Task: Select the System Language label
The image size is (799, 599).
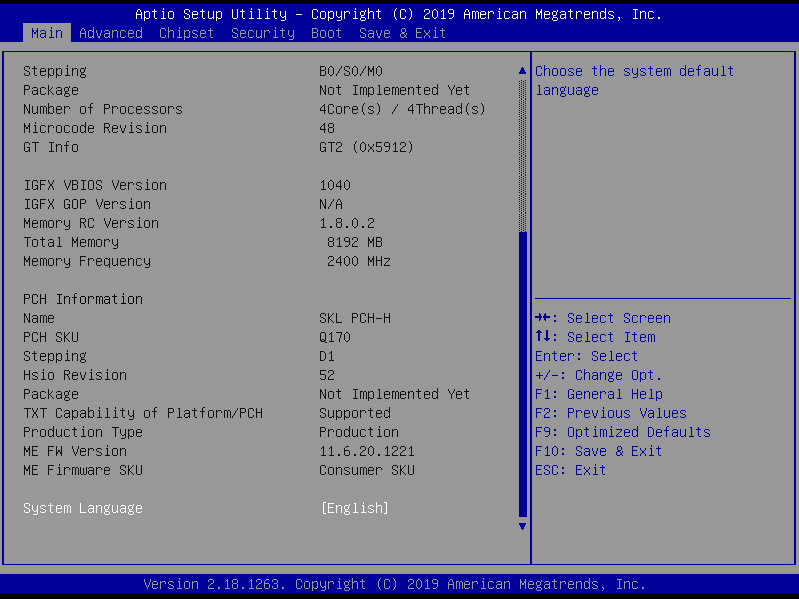Action: (x=83, y=508)
